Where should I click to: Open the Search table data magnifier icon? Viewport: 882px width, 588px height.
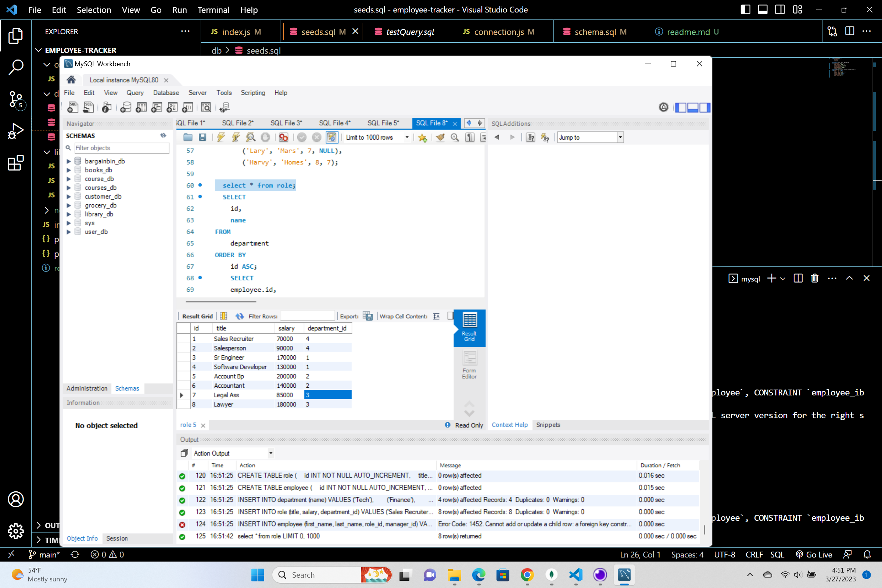206,107
